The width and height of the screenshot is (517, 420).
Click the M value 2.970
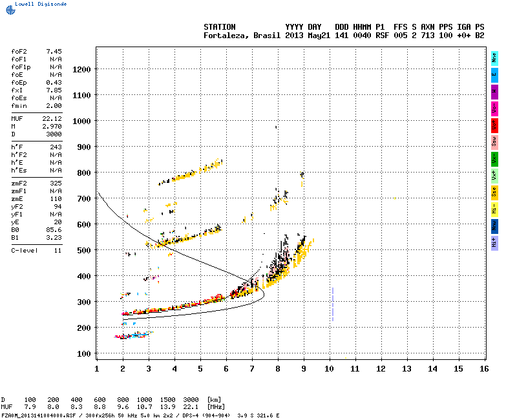tap(52, 127)
